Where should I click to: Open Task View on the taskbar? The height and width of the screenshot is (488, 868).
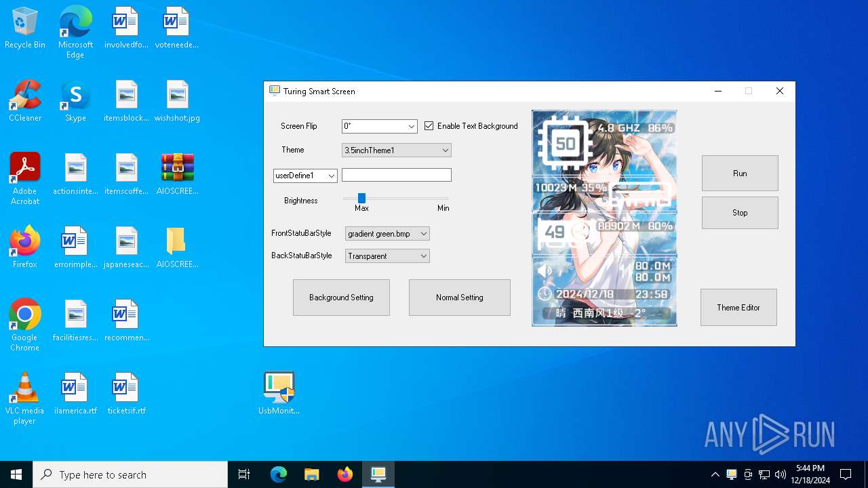point(244,474)
